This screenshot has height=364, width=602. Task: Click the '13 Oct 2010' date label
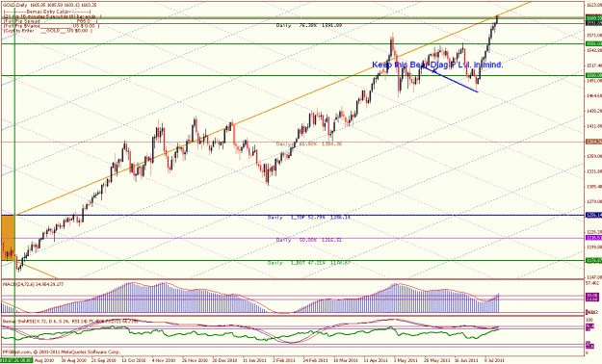133,360
